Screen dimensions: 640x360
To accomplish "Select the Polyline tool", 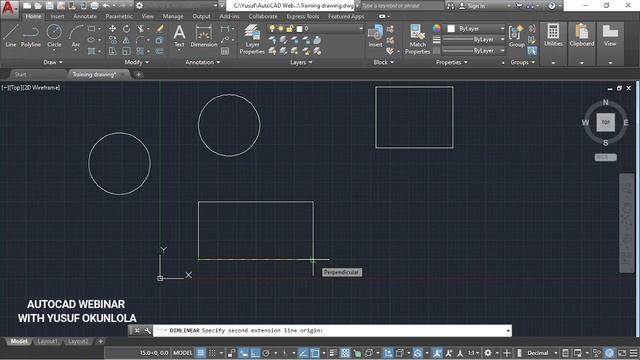I will (x=31, y=36).
